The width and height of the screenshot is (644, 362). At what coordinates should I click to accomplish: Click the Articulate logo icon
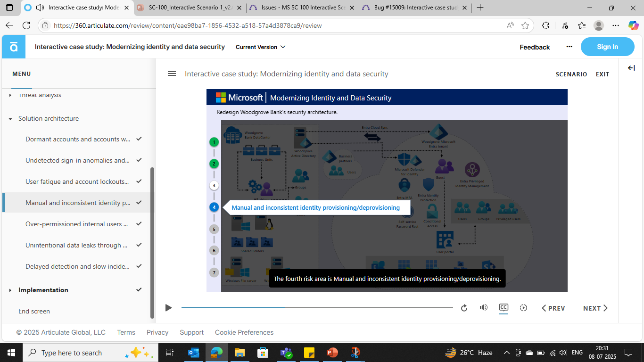[x=14, y=47]
